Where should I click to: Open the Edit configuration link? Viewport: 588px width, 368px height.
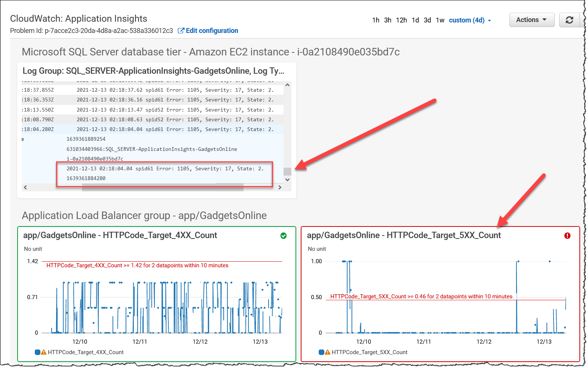212,31
